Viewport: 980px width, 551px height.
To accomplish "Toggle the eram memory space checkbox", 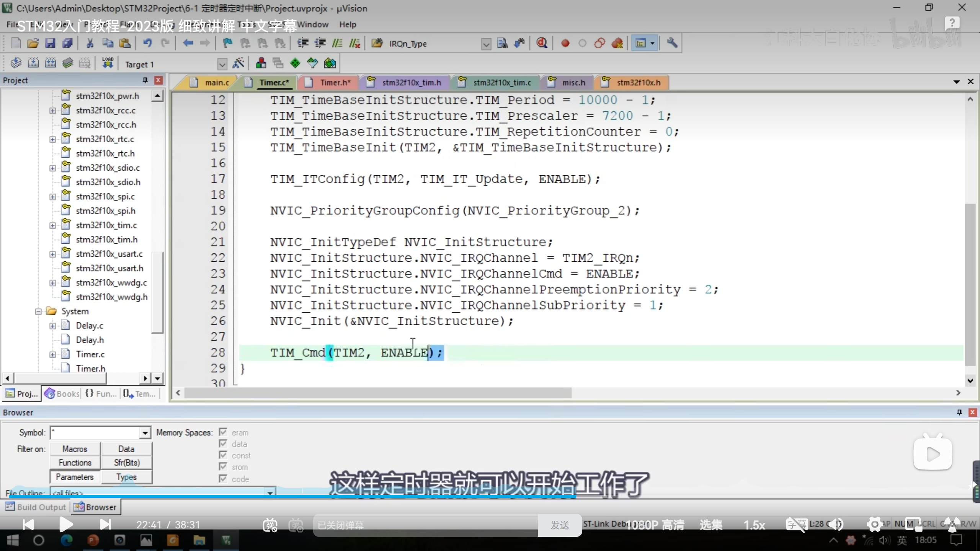I will (223, 432).
